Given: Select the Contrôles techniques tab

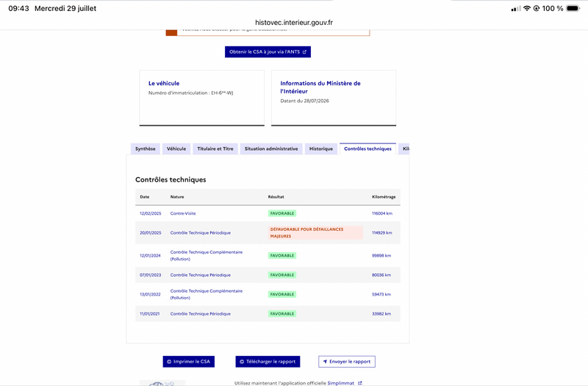Looking at the screenshot, I should click(x=368, y=149).
